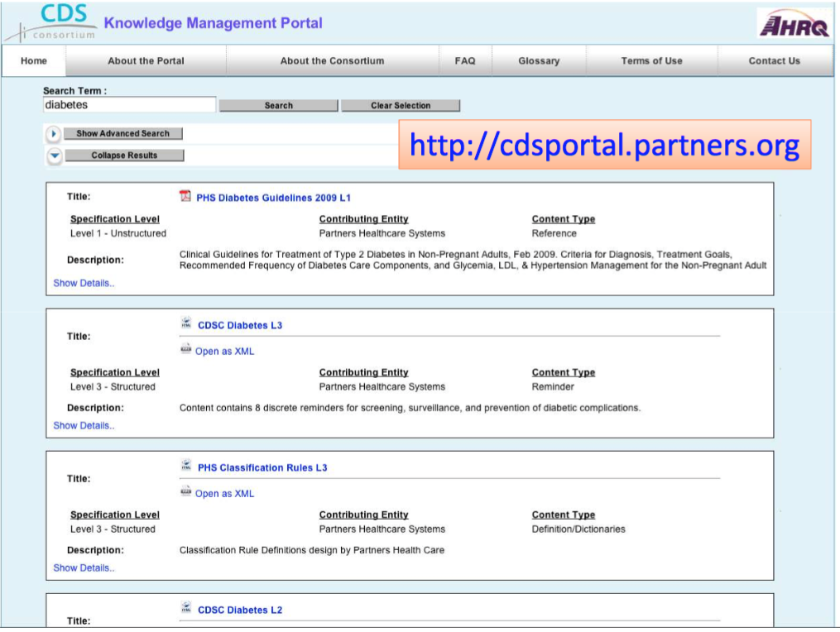The width and height of the screenshot is (840, 632).
Task: Click the Collapse Results button
Action: point(124,156)
